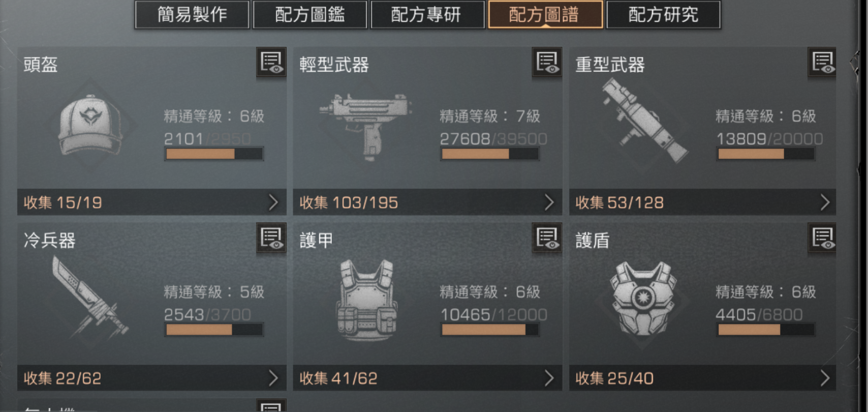Switch to the 簡易製作 tab
This screenshot has height=412, width=868.
(192, 14)
